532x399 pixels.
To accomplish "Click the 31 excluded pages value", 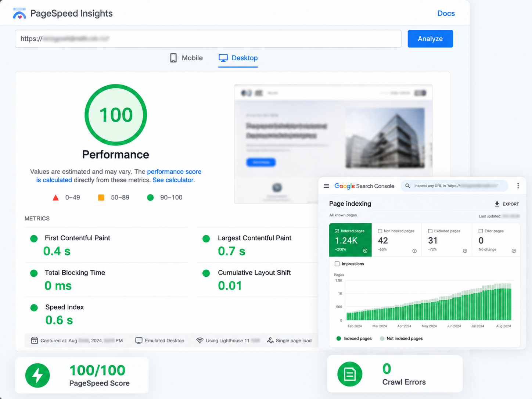I will [433, 241].
